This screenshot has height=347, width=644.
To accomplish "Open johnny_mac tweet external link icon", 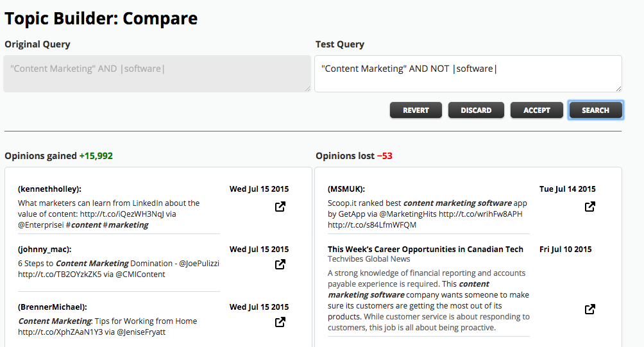I will tap(280, 264).
